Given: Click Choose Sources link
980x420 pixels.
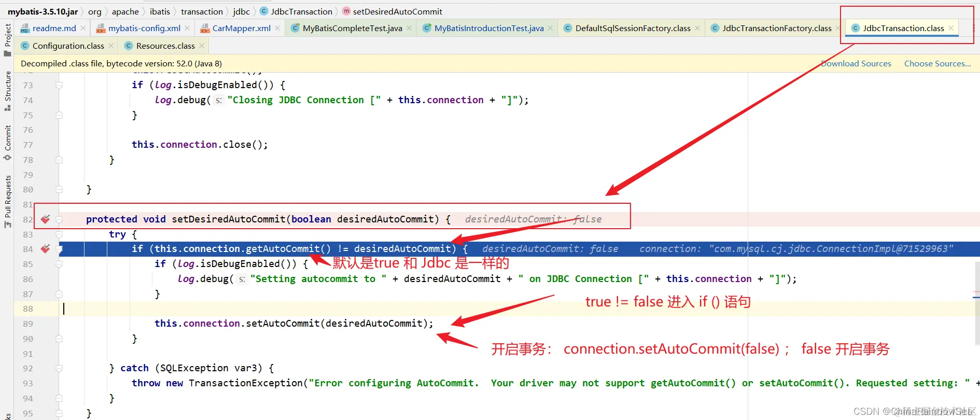Looking at the screenshot, I should (x=937, y=63).
